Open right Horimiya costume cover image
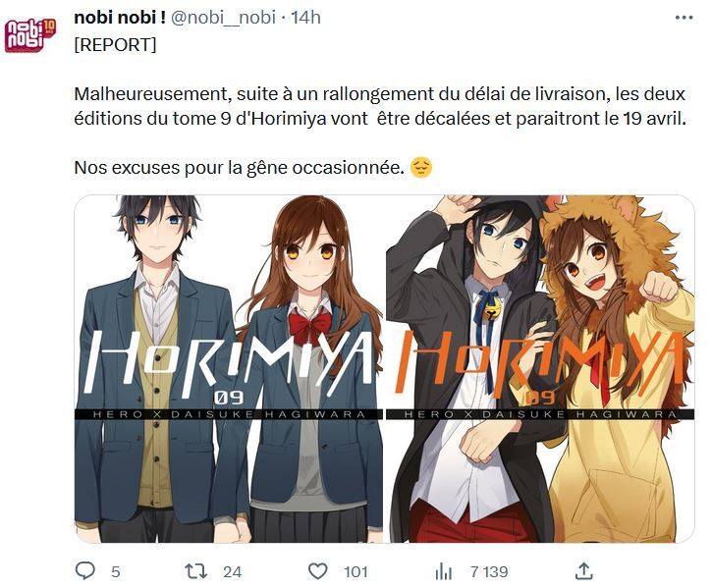Screen dimensions: 711x588 pyautogui.click(x=540, y=368)
